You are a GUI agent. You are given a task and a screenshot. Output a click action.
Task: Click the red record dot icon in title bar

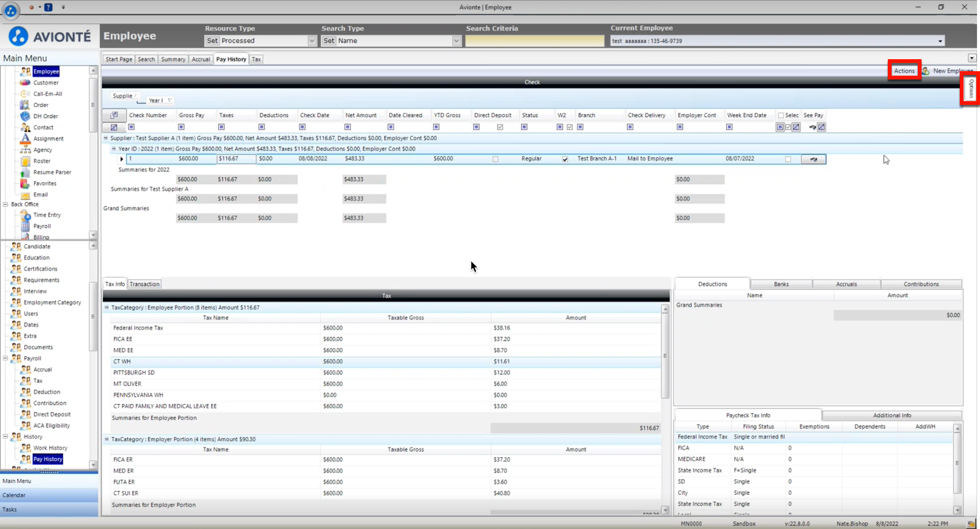click(31, 7)
